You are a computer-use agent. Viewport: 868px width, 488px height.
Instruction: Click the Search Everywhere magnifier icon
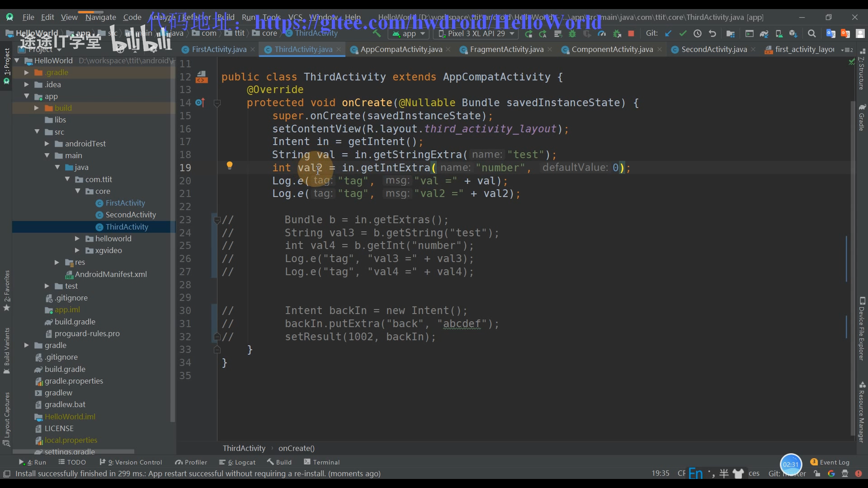812,33
